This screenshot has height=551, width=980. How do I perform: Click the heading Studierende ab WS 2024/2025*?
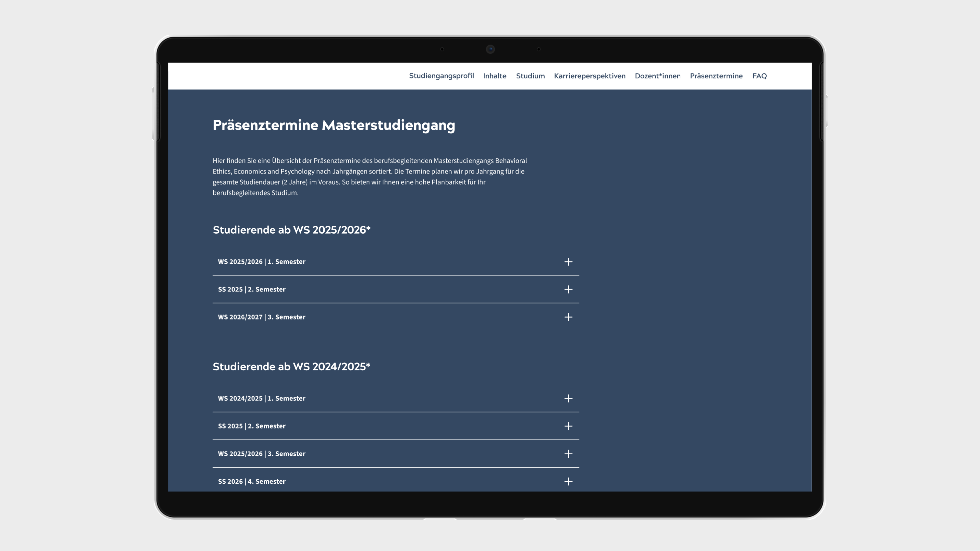291,367
